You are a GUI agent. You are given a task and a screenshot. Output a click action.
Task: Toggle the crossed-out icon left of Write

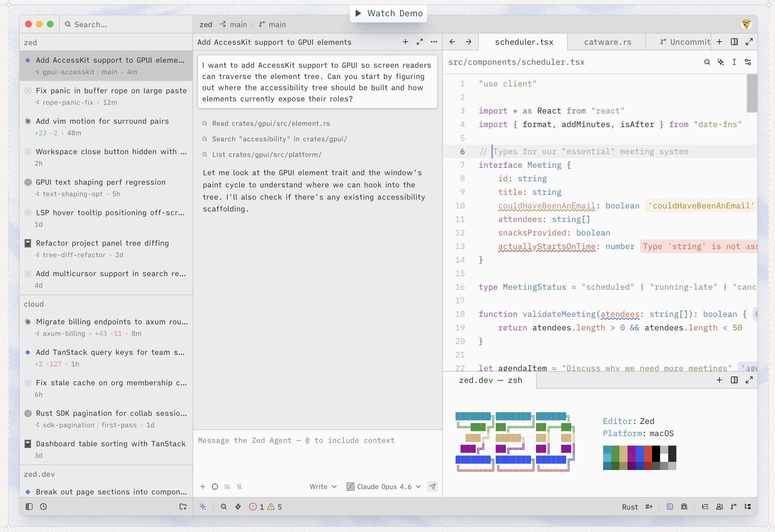point(239,487)
